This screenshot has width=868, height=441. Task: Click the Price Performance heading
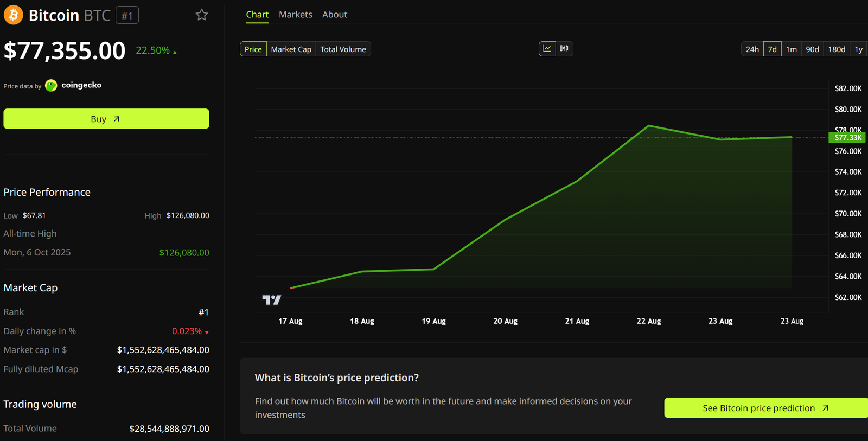pyautogui.click(x=47, y=192)
